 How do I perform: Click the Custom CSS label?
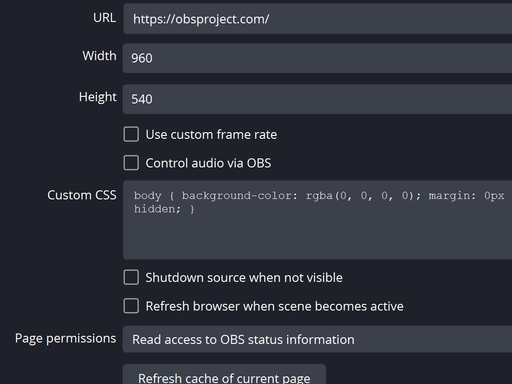(82, 195)
